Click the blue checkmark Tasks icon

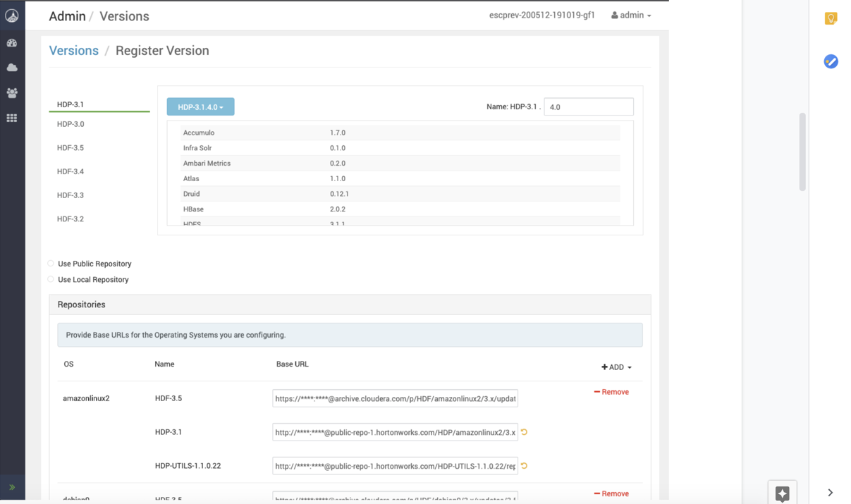831,61
